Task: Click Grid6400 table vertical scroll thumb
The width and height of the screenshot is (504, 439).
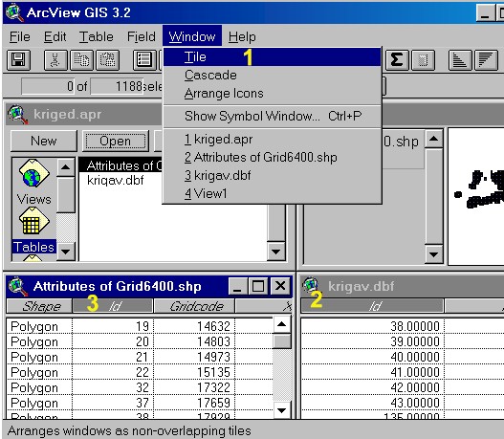Action: tap(282, 341)
